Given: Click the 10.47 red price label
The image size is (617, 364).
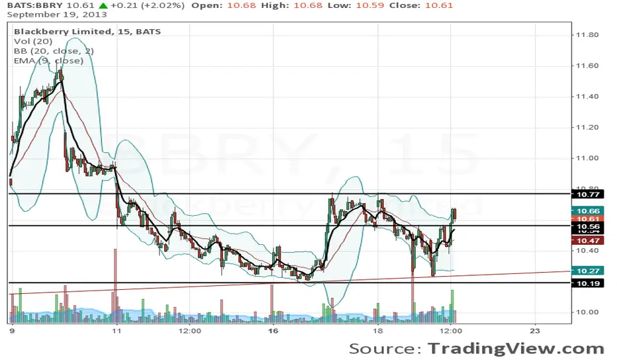Looking at the screenshot, I should [x=588, y=240].
